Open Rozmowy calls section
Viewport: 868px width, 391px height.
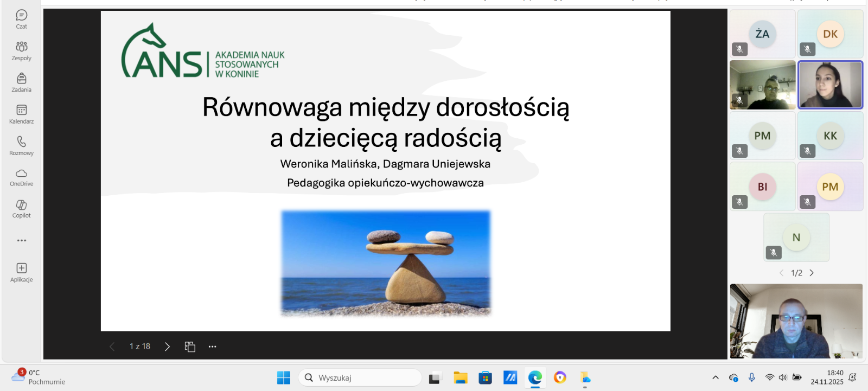(21, 145)
